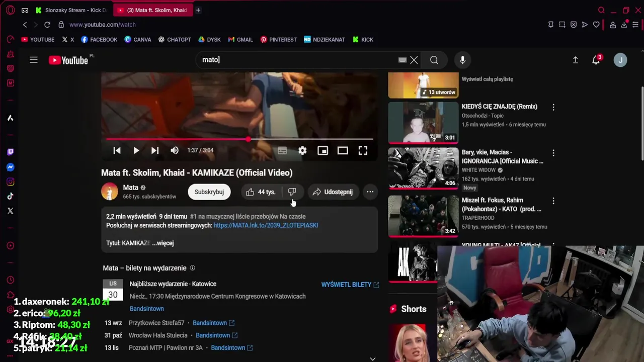Open Instagram in Opera sidebar
This screenshot has height=362, width=644.
(10, 182)
